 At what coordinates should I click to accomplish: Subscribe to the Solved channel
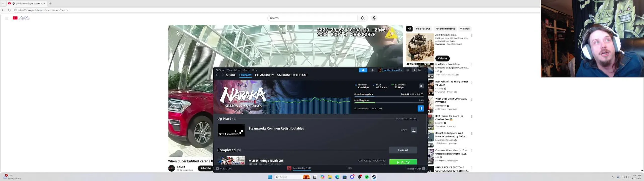click(206, 168)
